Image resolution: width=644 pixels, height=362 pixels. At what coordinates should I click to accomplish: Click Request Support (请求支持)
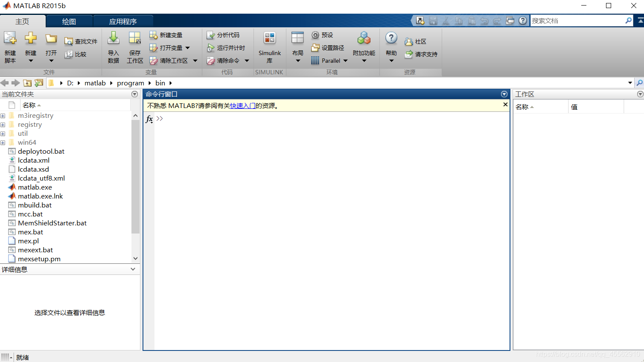421,54
